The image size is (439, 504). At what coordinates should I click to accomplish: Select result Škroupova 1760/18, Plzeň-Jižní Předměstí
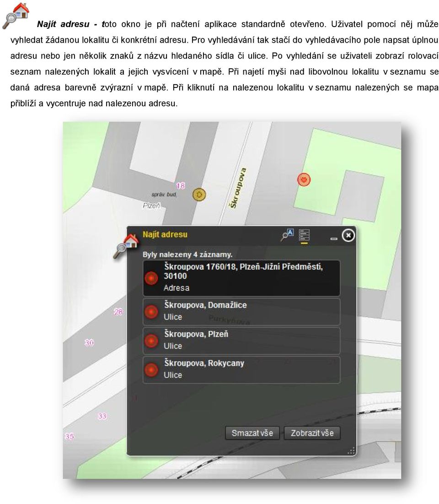[241, 278]
